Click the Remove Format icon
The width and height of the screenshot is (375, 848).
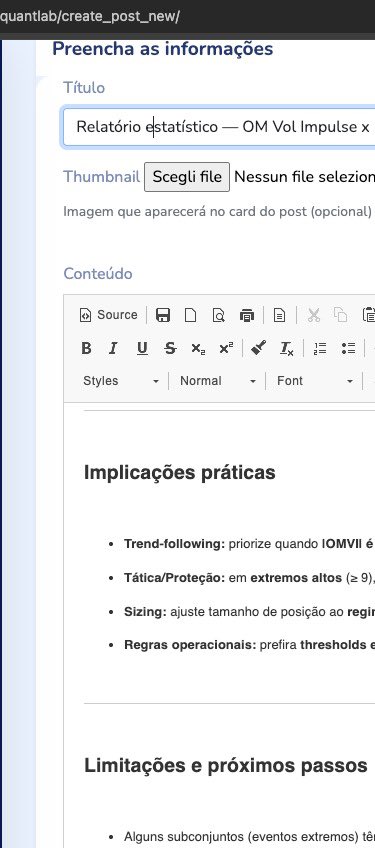click(287, 349)
